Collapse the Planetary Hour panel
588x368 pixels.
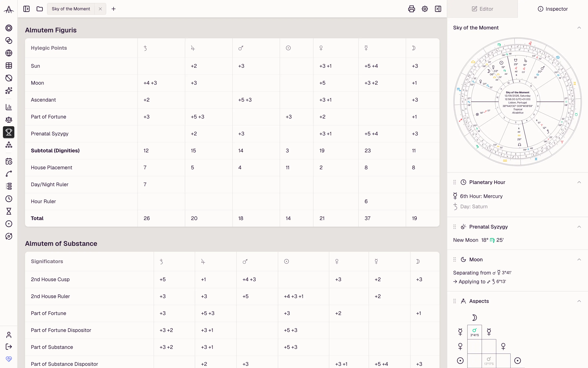[579, 182]
